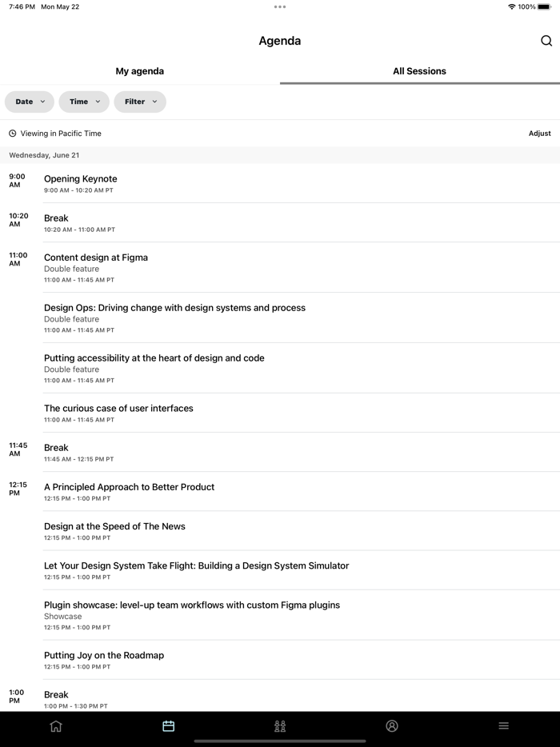Viewport: 560px width, 747px height.
Task: Select the Home icon in bottom navigation
Action: [x=56, y=725]
